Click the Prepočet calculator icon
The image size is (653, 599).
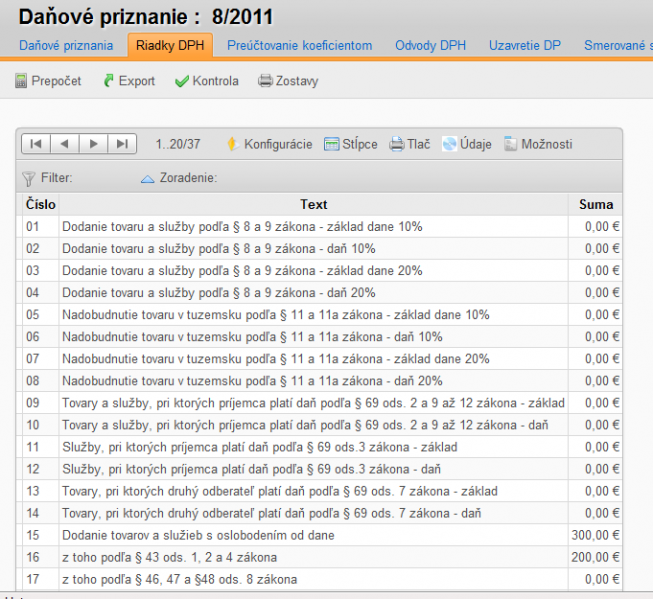click(x=21, y=81)
